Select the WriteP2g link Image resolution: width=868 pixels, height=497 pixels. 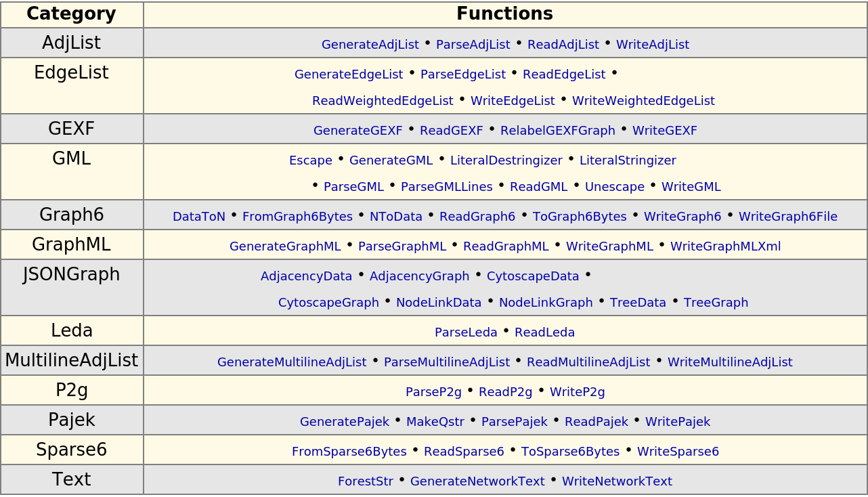pyautogui.click(x=577, y=392)
